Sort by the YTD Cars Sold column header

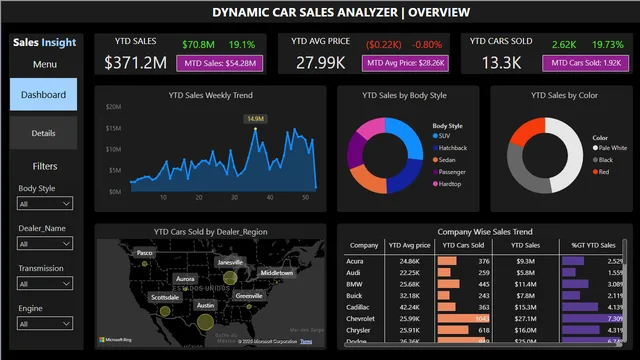pyautogui.click(x=463, y=245)
